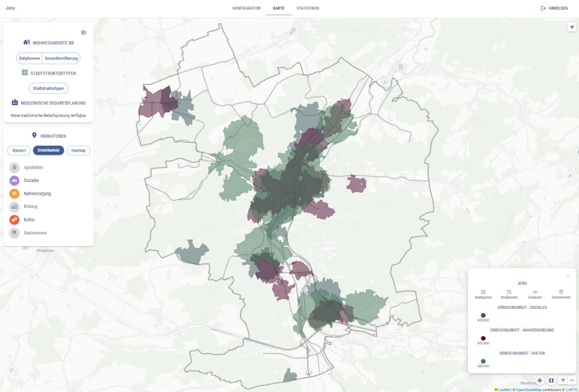The width and height of the screenshot is (579, 392).
Task: Click the location arrow icon on map
Action: tap(571, 27)
